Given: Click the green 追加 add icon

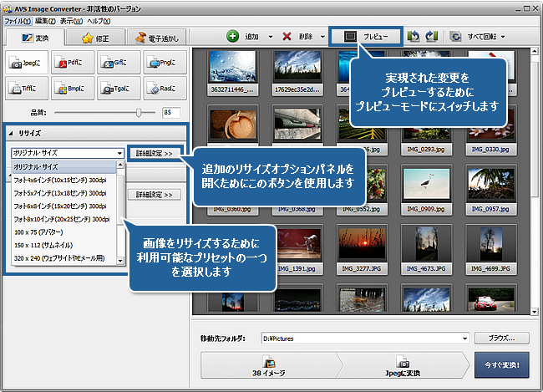Looking at the screenshot, I should click(x=233, y=37).
